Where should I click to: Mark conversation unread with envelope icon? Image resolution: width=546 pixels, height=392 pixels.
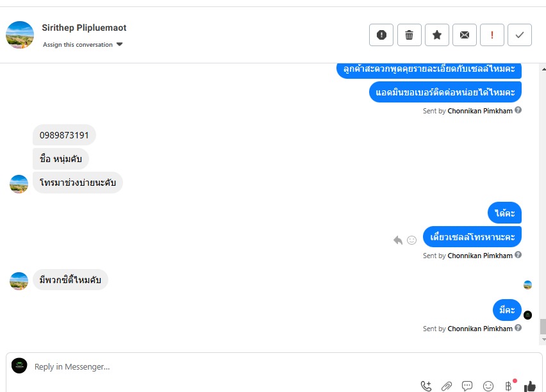(465, 35)
